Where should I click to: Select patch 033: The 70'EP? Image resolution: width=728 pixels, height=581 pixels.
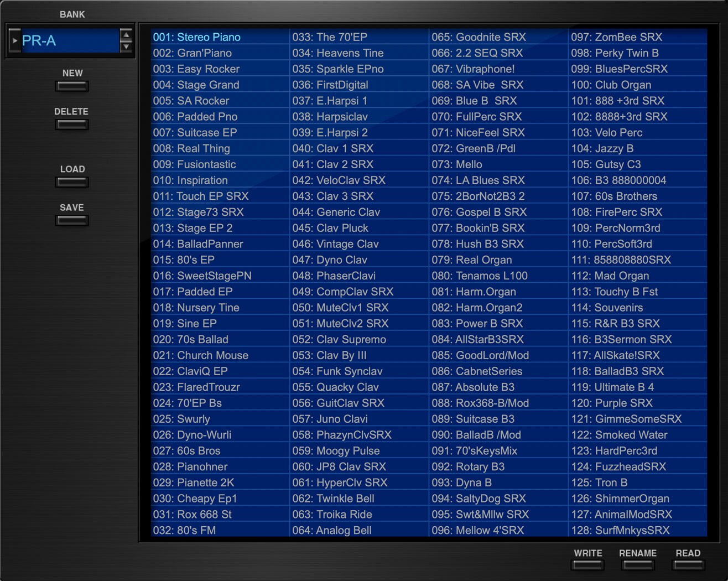tap(330, 37)
